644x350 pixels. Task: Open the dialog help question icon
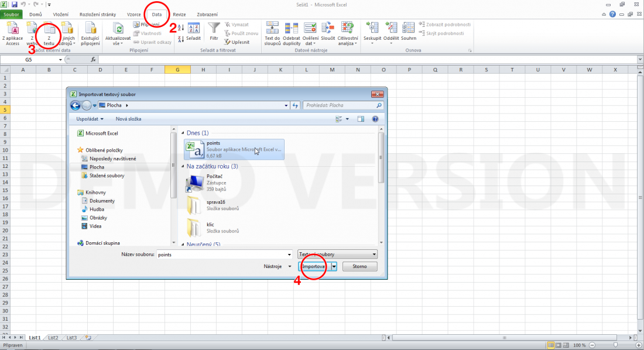pos(375,119)
